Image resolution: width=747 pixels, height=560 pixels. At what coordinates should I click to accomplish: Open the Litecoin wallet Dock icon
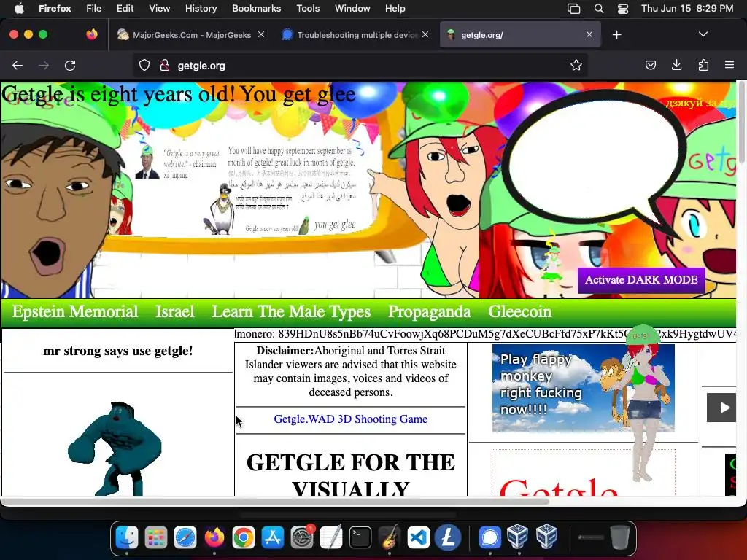[x=448, y=537]
